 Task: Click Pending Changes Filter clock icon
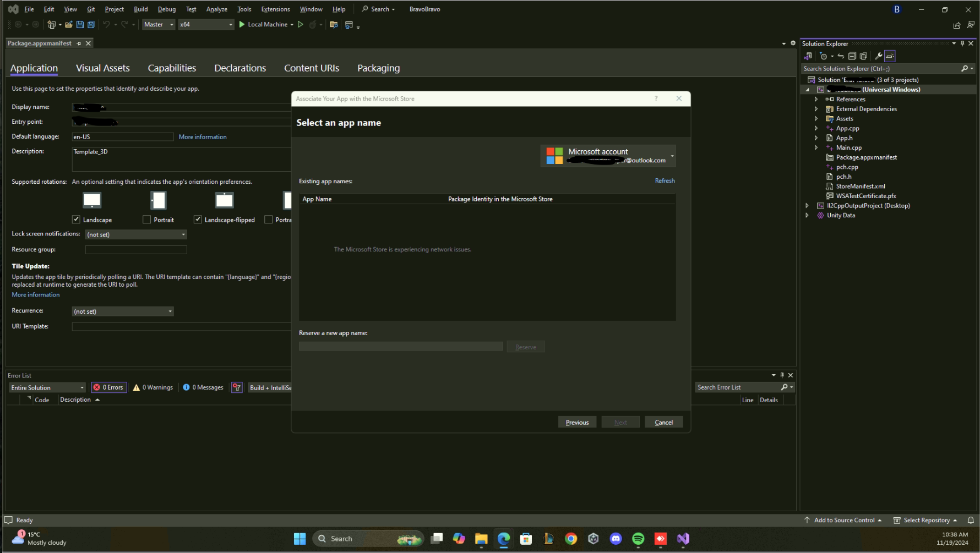(823, 56)
